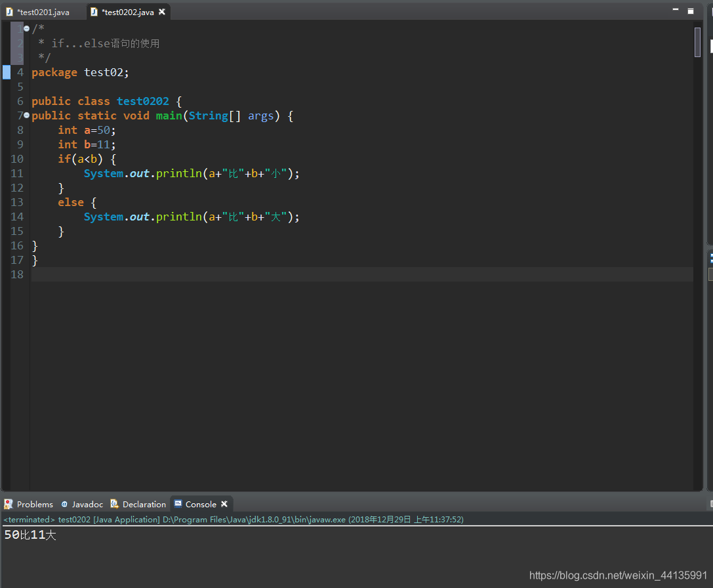Click the Console monitor icon
The height and width of the screenshot is (588, 713).
[x=178, y=504]
